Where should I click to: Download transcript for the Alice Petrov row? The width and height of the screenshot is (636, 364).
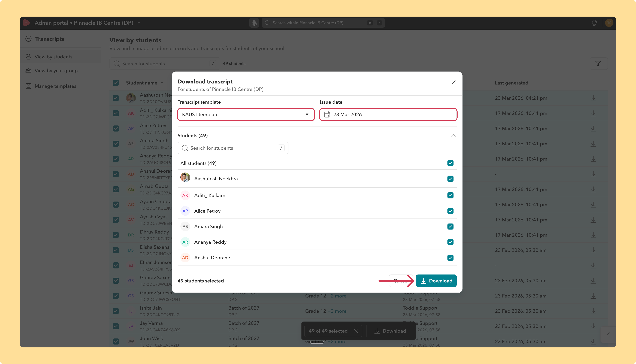coord(593,129)
